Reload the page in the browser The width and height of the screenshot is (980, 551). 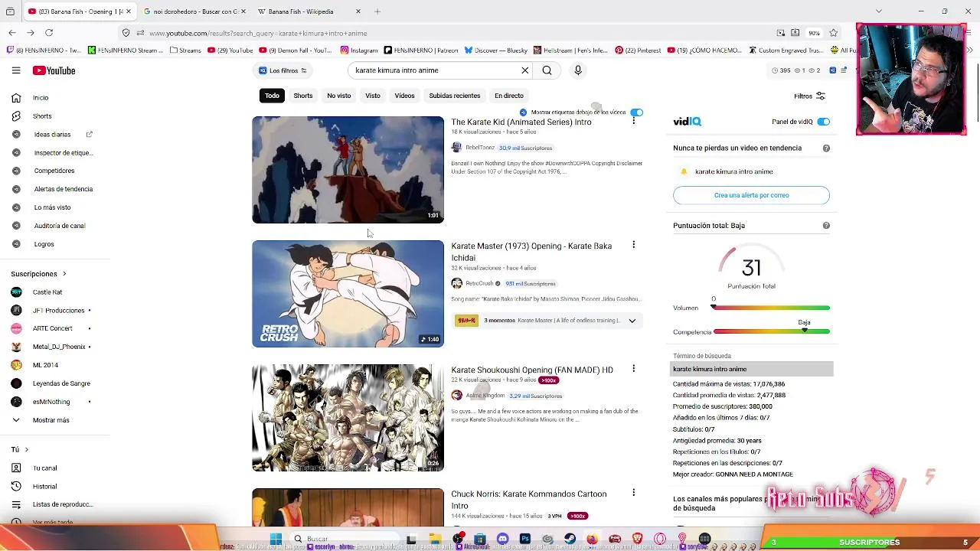(49, 33)
